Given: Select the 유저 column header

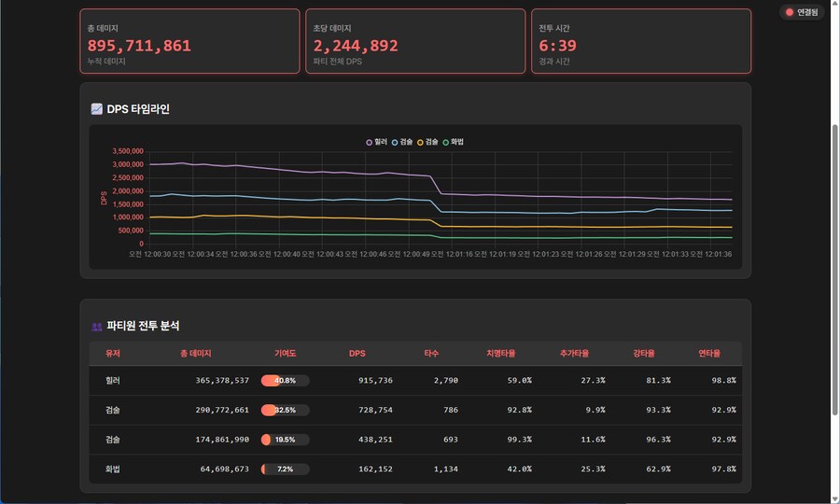Looking at the screenshot, I should click(x=113, y=354).
